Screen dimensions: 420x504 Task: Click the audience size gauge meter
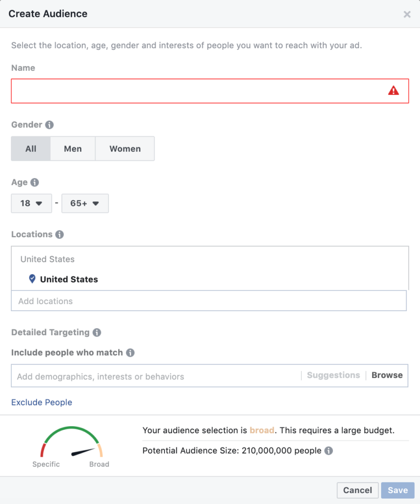click(72, 443)
